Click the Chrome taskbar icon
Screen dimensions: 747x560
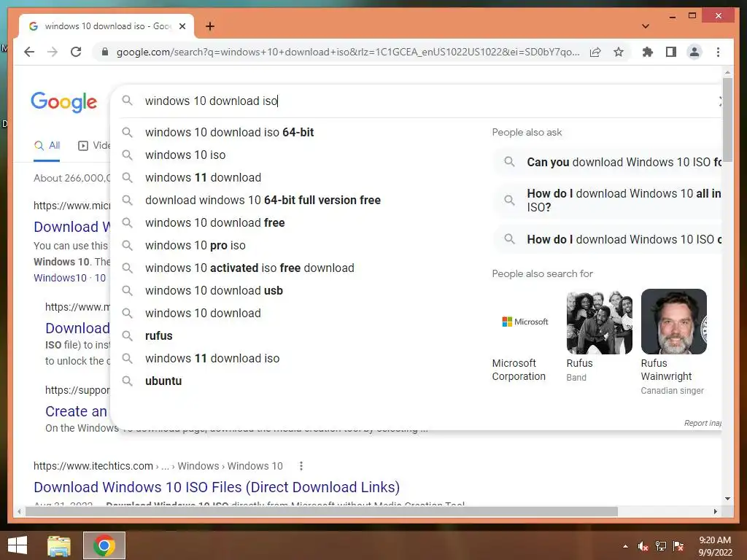click(104, 545)
